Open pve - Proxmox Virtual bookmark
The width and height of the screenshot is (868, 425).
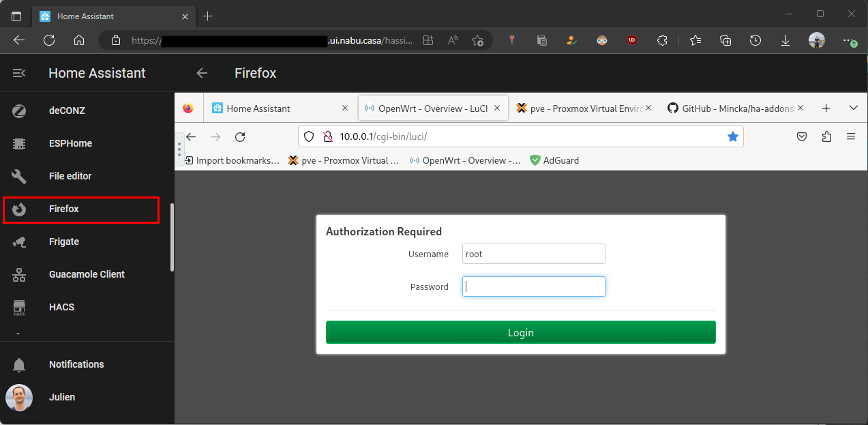344,160
